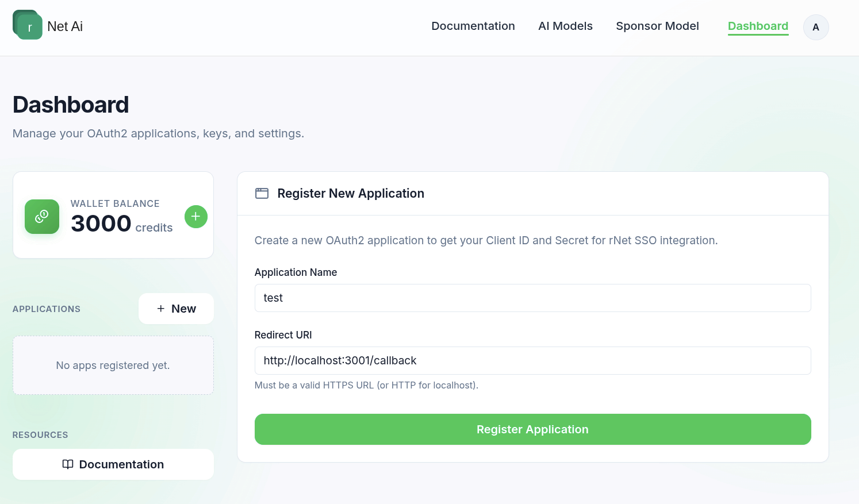Click the "3000" credits balance value

(x=101, y=224)
